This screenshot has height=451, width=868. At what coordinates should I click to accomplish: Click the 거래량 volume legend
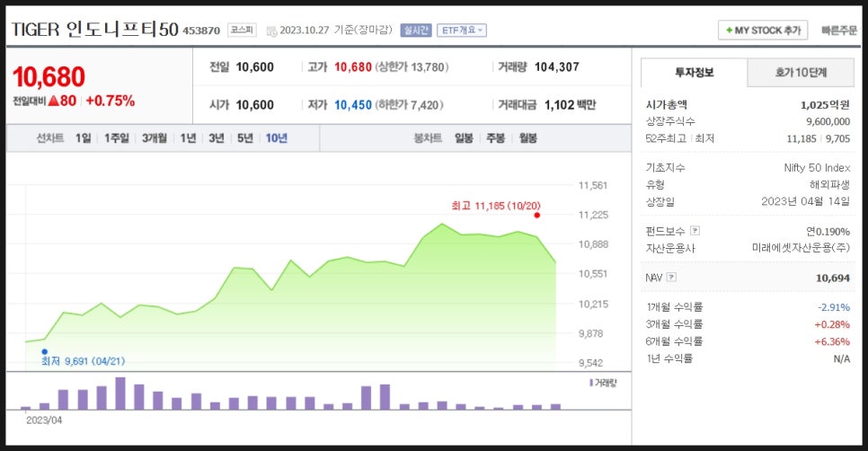(x=603, y=383)
